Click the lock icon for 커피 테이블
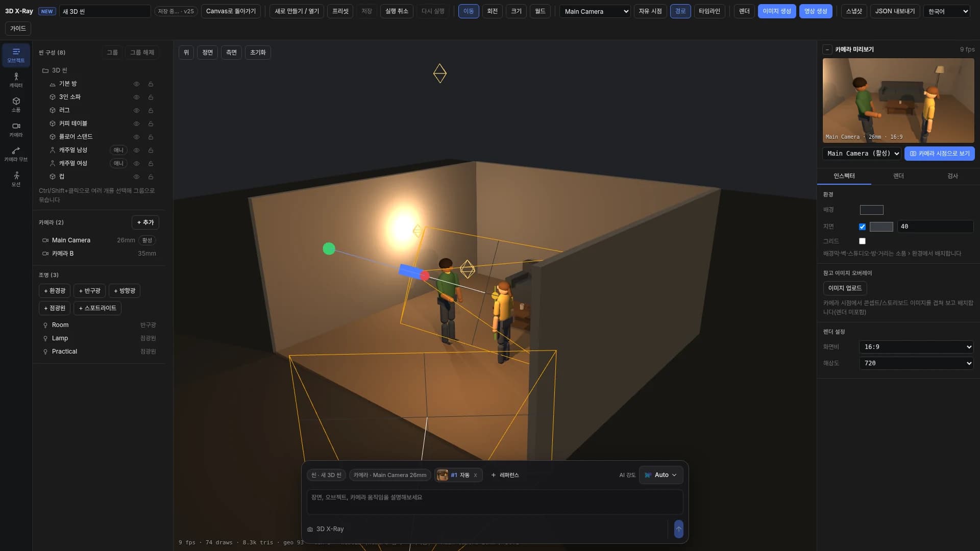 pos(151,123)
